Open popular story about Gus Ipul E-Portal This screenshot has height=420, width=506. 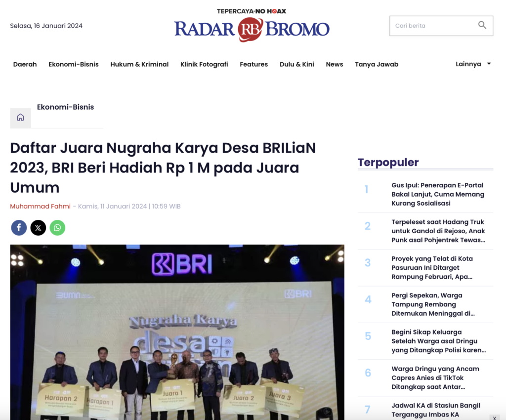[438, 194]
